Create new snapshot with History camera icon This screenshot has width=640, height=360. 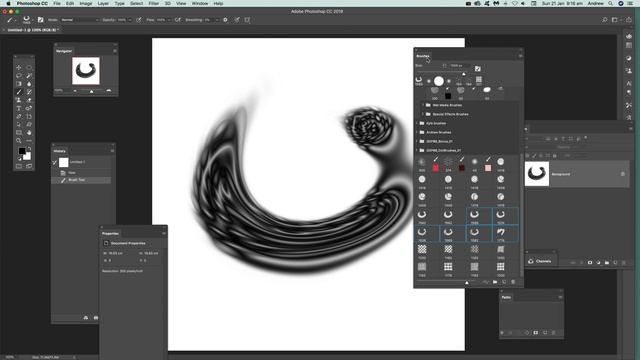[96, 318]
